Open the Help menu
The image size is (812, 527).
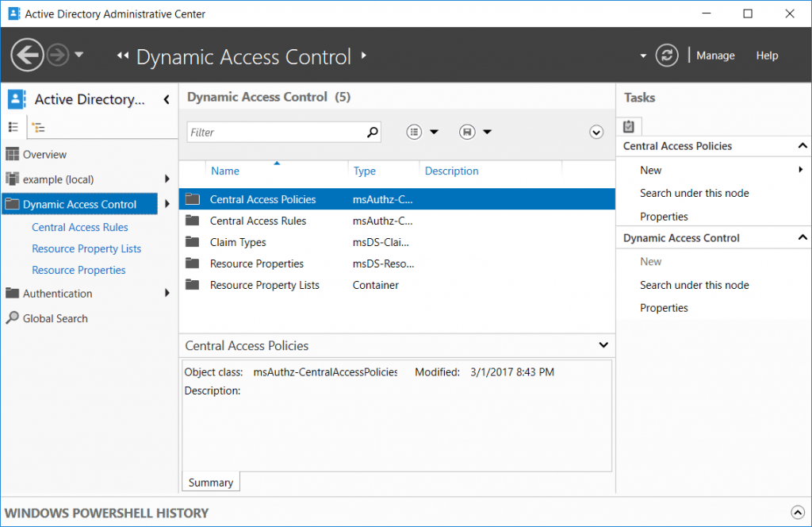coord(766,55)
